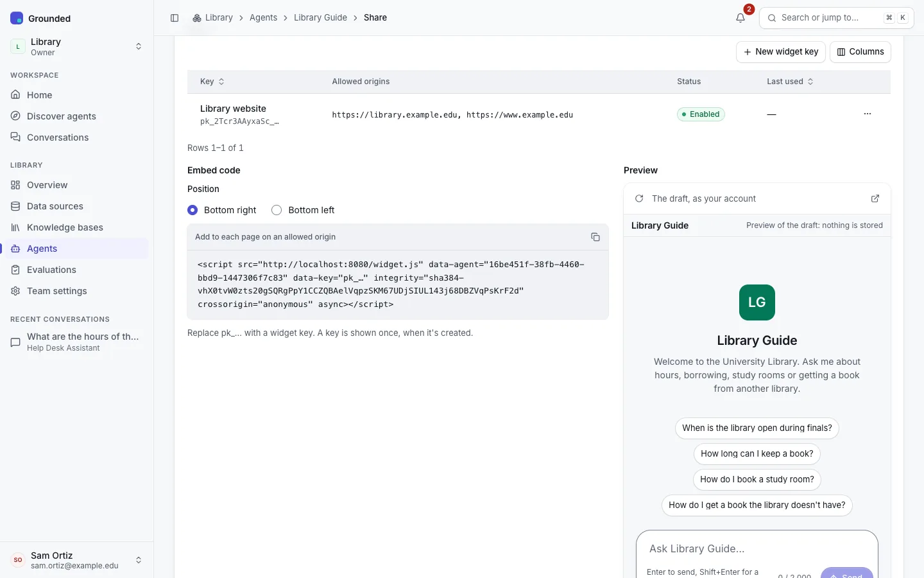Image resolution: width=924 pixels, height=578 pixels.
Task: Click suggestion about finals hours
Action: click(x=757, y=428)
